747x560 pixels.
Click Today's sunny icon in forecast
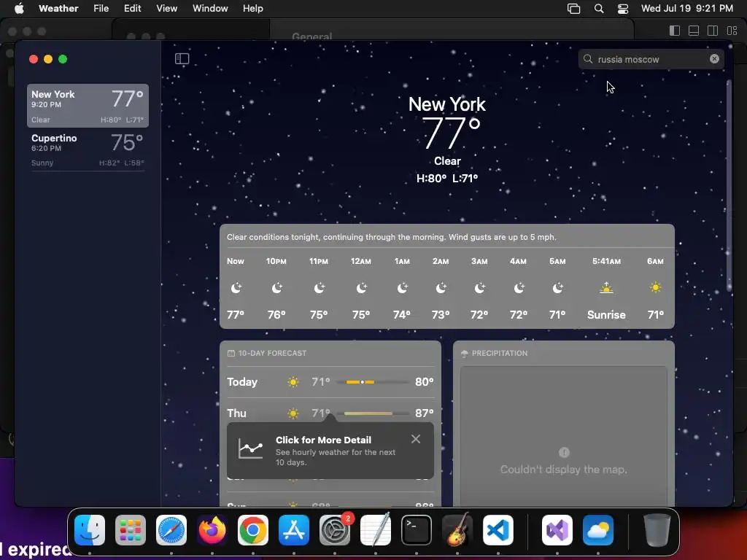(x=293, y=382)
